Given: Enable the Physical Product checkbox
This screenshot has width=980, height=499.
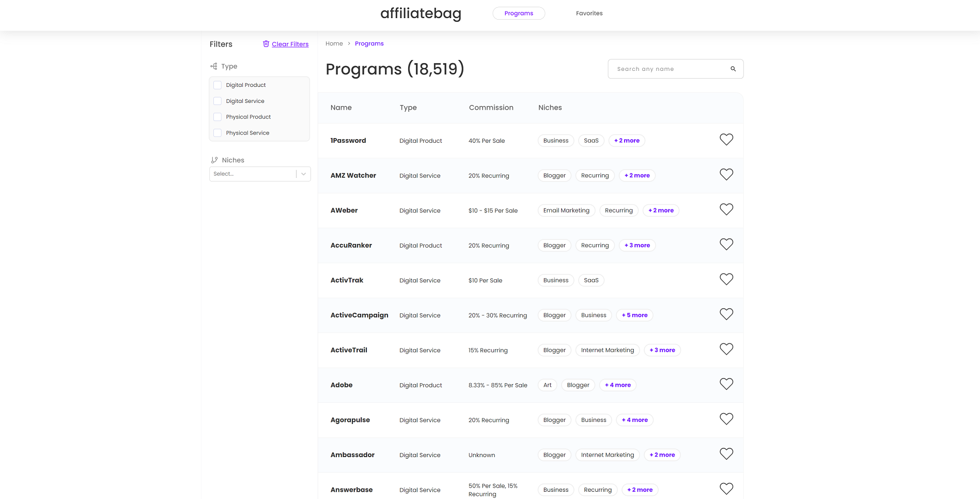Looking at the screenshot, I should point(217,117).
